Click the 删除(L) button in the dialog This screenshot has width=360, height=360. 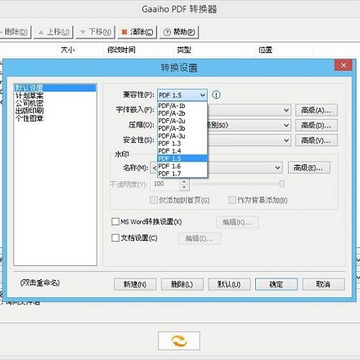tap(182, 284)
